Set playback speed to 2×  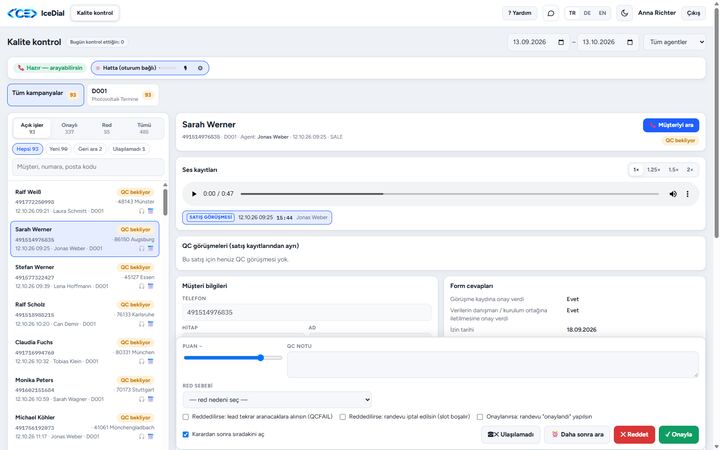click(x=690, y=170)
